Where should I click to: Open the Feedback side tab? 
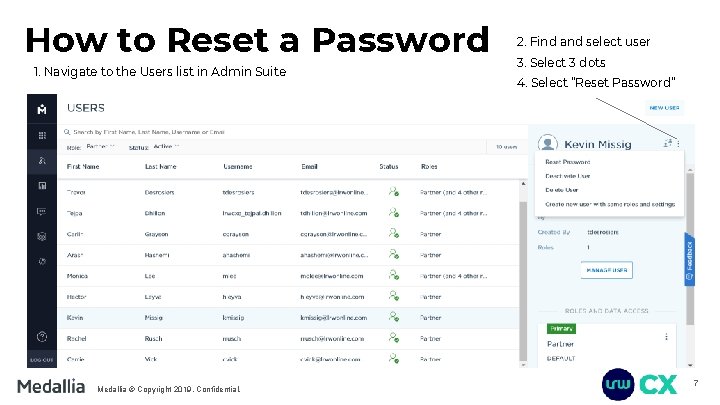[x=689, y=254]
